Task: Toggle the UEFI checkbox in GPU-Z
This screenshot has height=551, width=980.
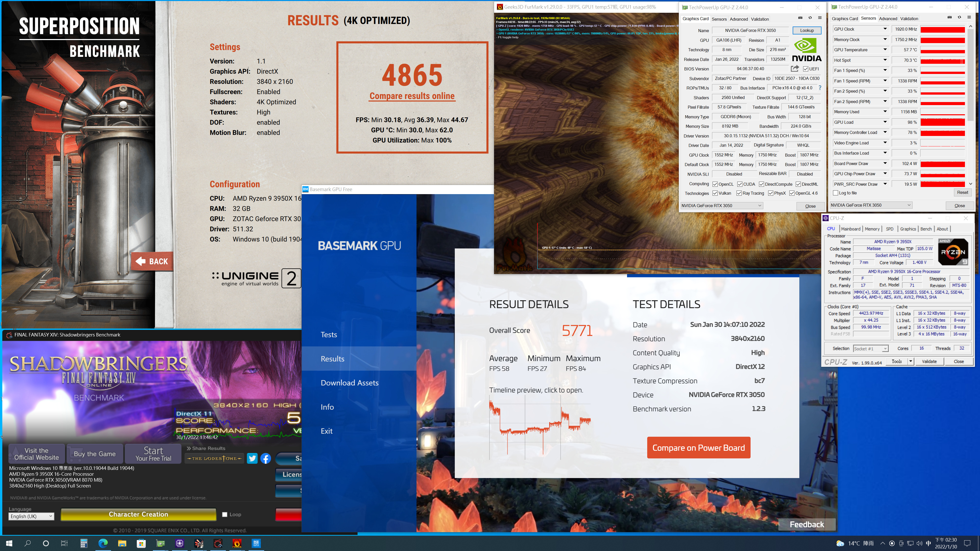Action: click(805, 69)
